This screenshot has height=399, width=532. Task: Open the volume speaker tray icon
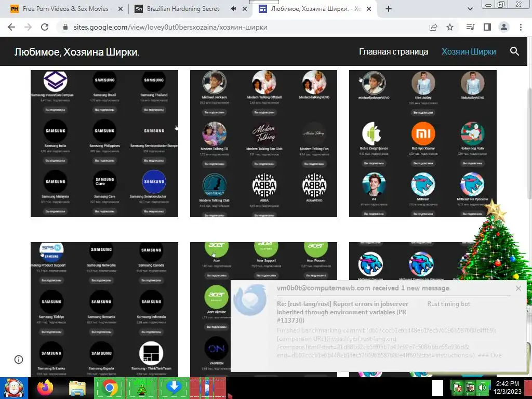tap(482, 388)
